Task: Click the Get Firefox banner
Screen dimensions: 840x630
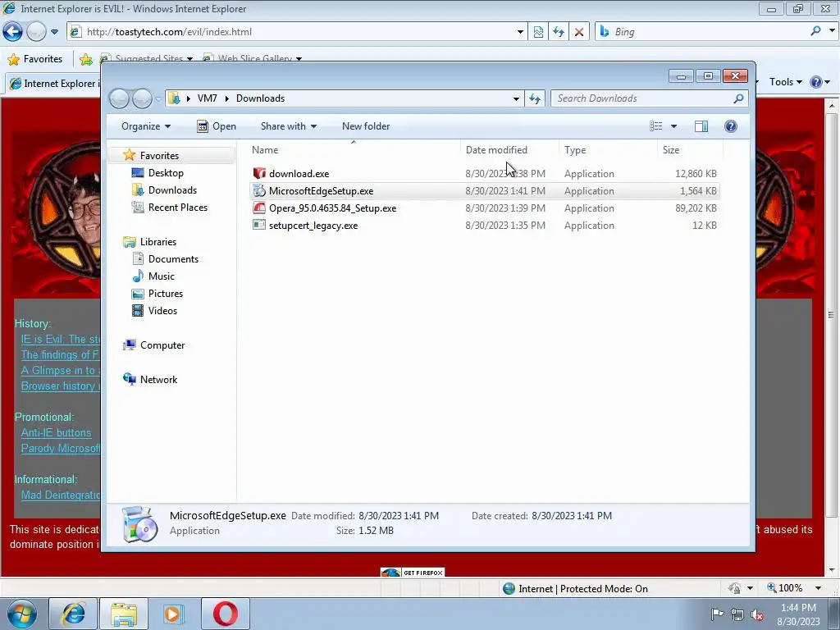Action: click(413, 573)
